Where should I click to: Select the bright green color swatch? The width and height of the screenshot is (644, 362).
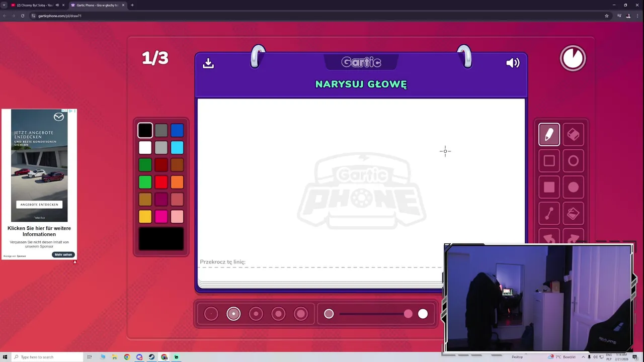(145, 182)
